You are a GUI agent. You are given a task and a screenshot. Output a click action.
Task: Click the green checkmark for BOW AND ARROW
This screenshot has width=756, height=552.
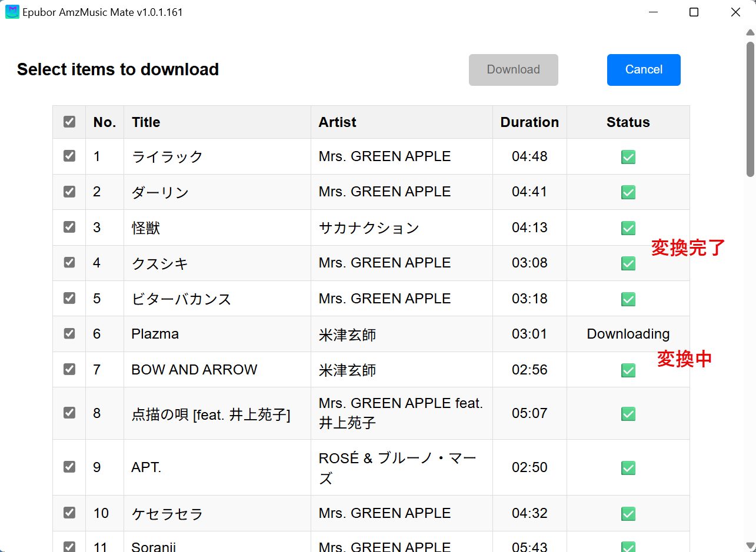[628, 370]
